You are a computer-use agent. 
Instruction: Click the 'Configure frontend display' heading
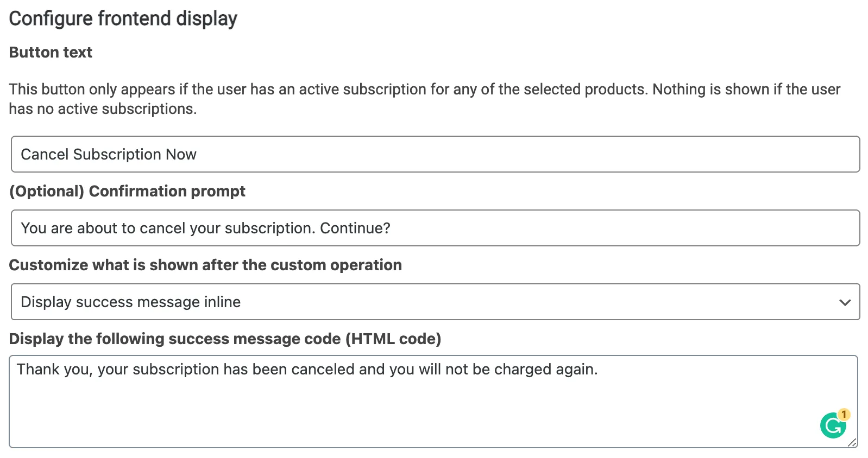pyautogui.click(x=123, y=18)
